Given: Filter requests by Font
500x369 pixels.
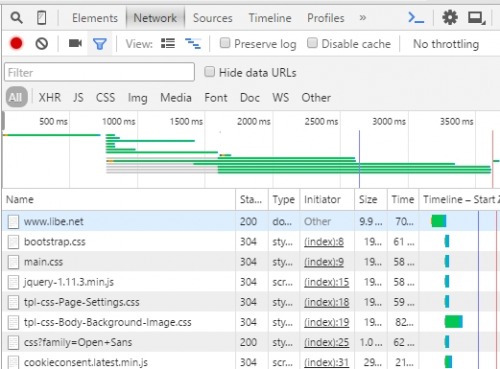Looking at the screenshot, I should 216,98.
